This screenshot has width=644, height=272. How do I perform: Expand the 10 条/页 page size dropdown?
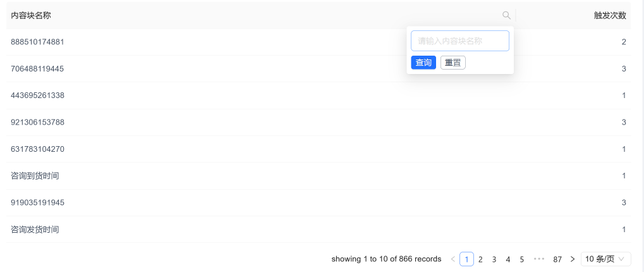click(x=606, y=259)
